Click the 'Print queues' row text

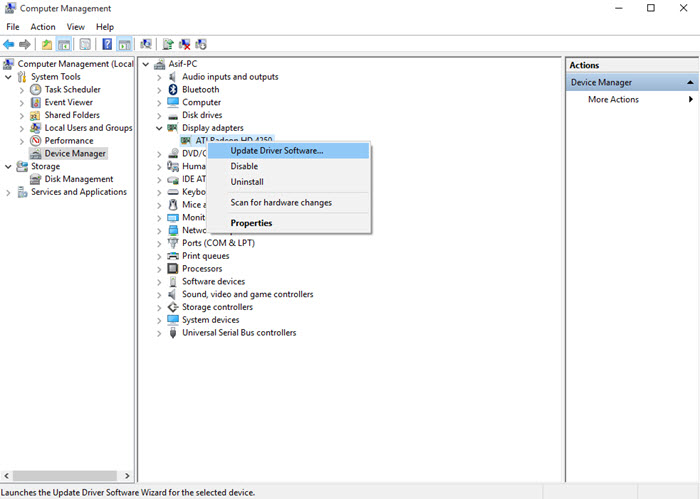tap(205, 256)
